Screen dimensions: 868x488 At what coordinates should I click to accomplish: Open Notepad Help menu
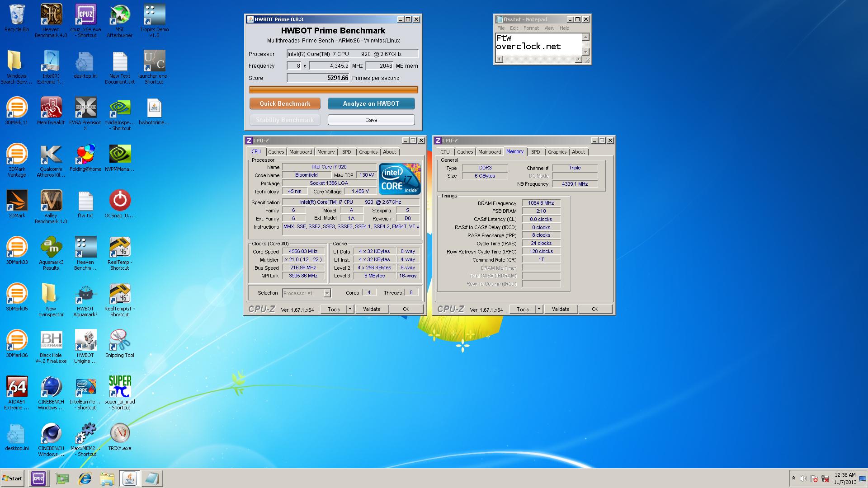[564, 28]
